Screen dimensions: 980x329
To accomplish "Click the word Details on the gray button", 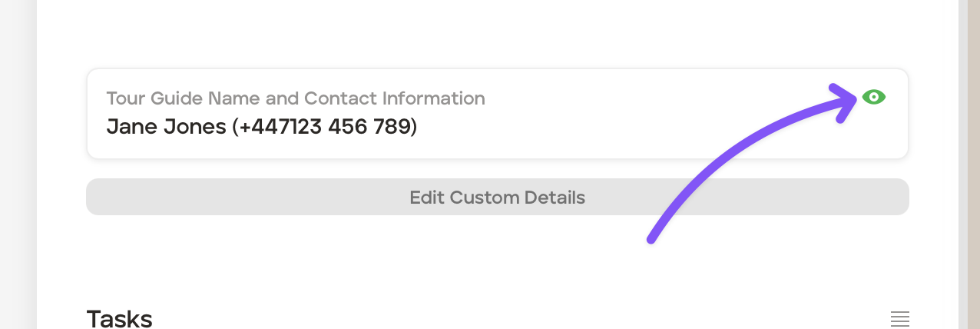I will pyautogui.click(x=555, y=198).
